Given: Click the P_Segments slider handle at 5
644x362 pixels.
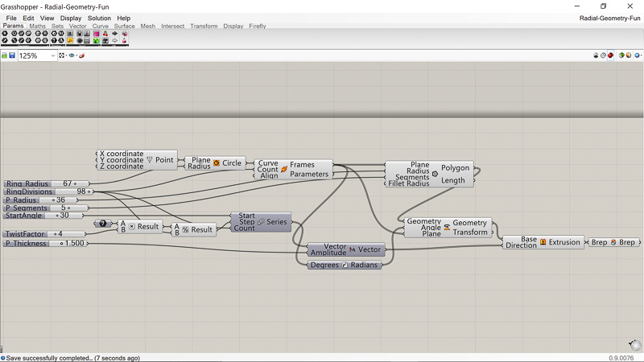Looking at the screenshot, I should pos(68,208).
